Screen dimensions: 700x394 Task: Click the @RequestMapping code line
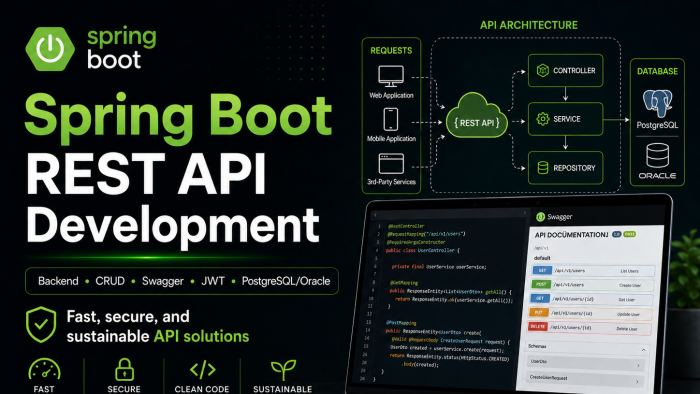pyautogui.click(x=426, y=234)
